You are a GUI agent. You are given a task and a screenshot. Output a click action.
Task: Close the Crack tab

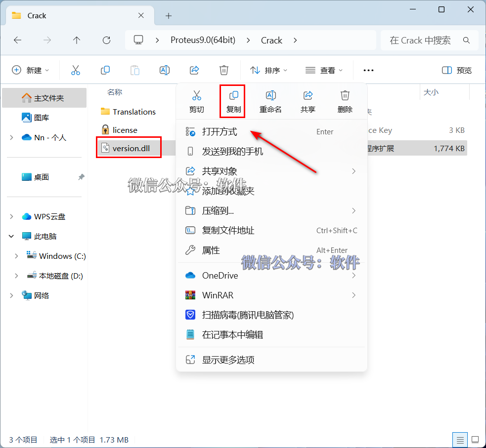pyautogui.click(x=141, y=15)
